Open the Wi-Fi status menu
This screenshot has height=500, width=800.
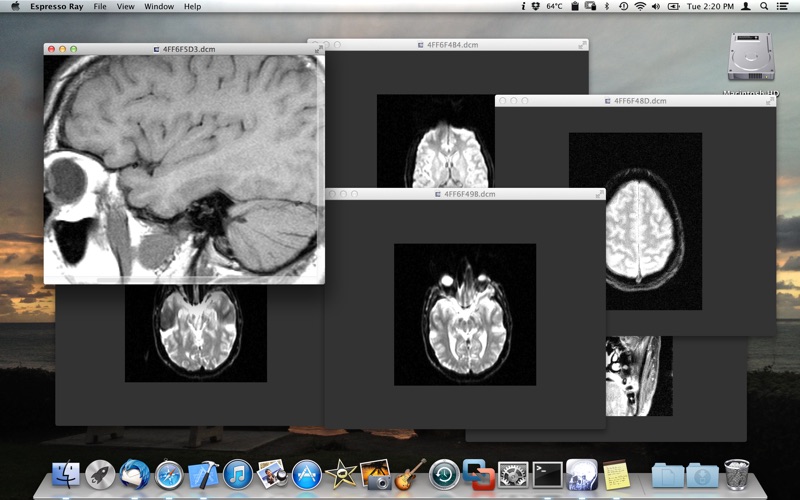point(639,6)
